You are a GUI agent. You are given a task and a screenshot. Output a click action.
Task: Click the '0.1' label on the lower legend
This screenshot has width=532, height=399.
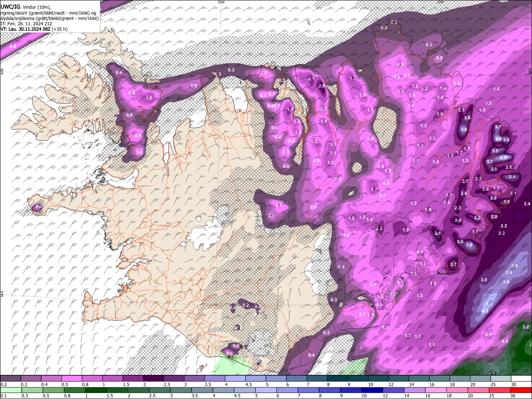(x=3, y=396)
